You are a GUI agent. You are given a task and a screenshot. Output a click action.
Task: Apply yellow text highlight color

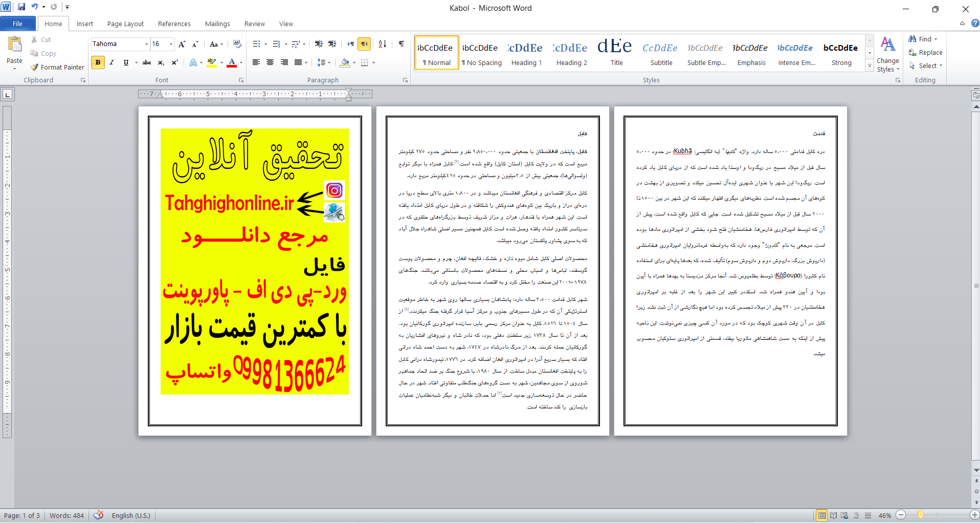pos(212,62)
